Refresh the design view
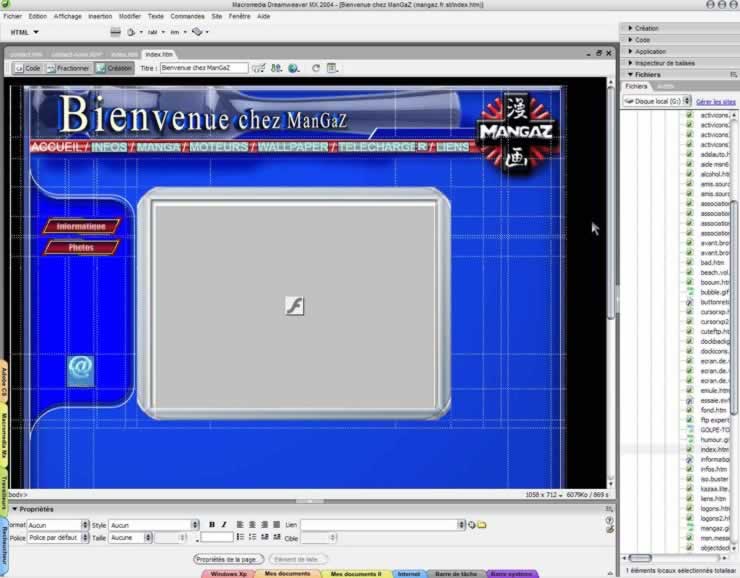Screen dimensions: 740x578 click(x=316, y=68)
